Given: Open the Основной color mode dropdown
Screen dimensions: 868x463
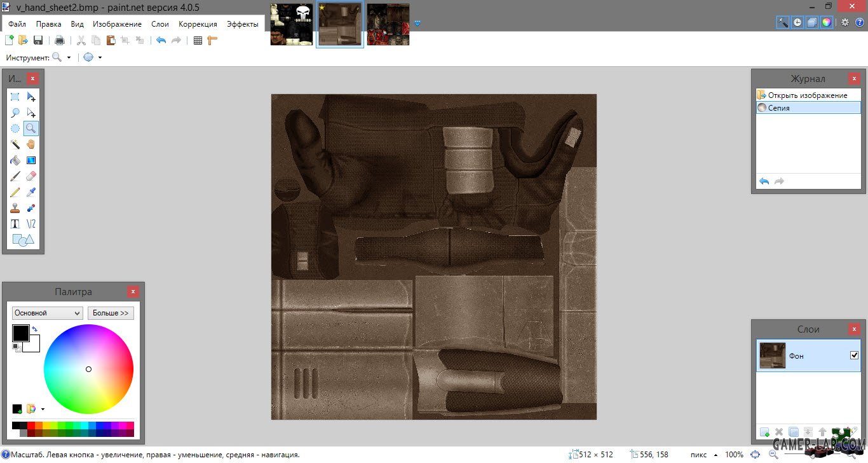Looking at the screenshot, I should click(48, 313).
